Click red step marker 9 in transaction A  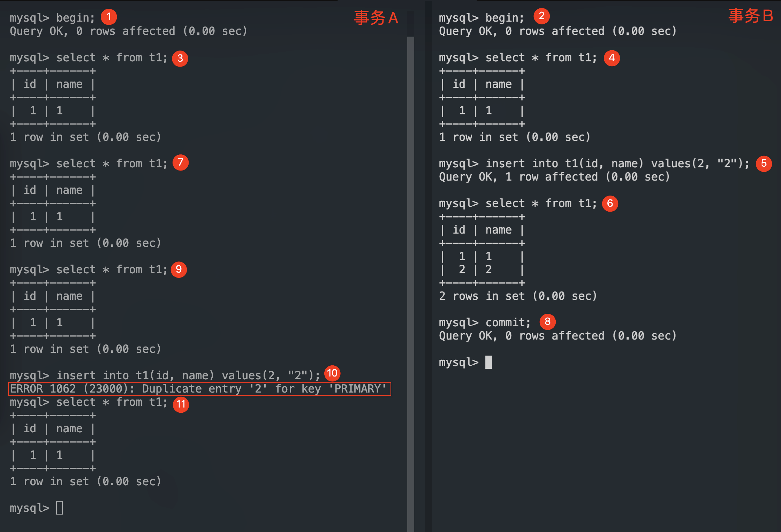179,269
